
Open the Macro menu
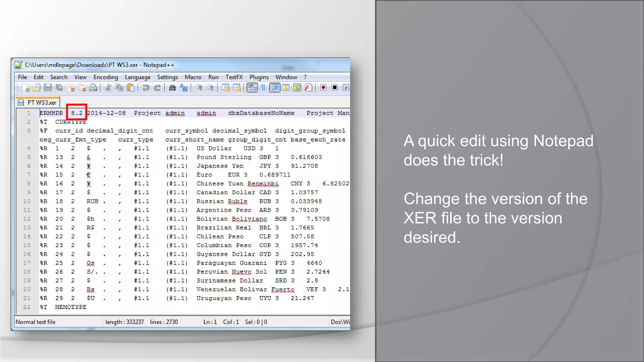click(x=193, y=77)
